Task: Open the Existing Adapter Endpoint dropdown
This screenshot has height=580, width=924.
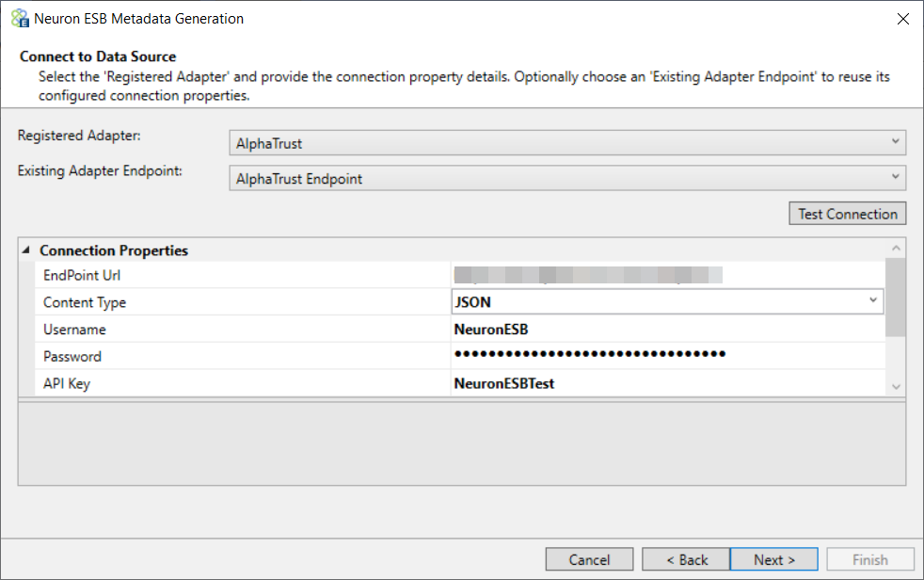Action: tap(567, 178)
